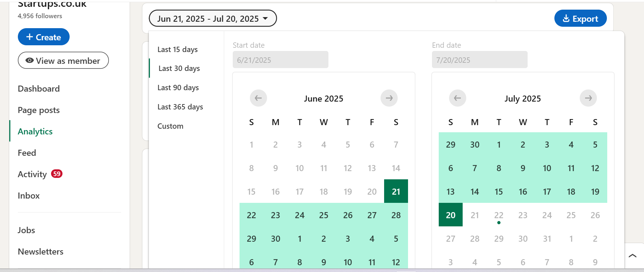Pick the Custom date range option
This screenshot has height=272, width=644.
coord(170,126)
